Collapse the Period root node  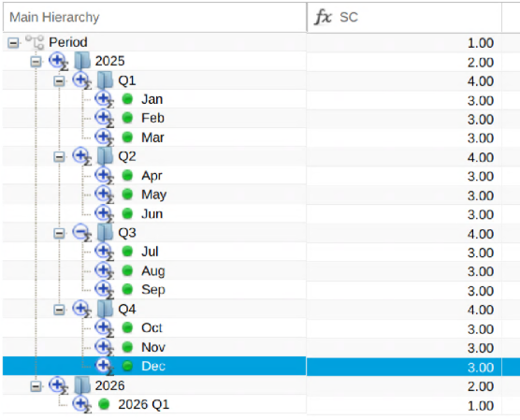point(13,42)
